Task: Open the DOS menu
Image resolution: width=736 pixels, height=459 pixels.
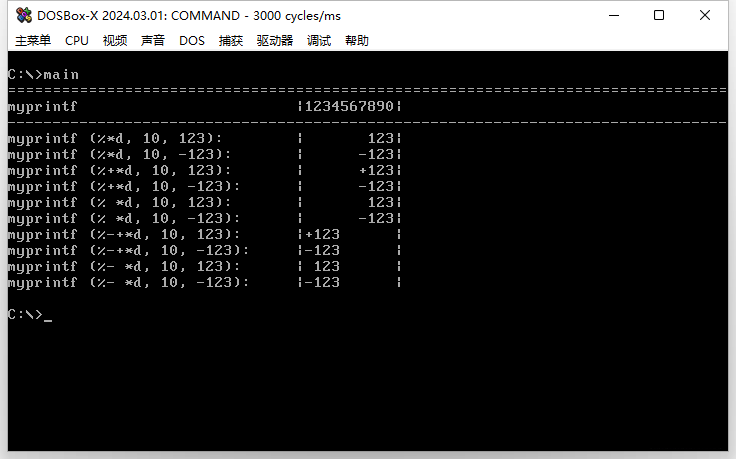Action: tap(192, 41)
